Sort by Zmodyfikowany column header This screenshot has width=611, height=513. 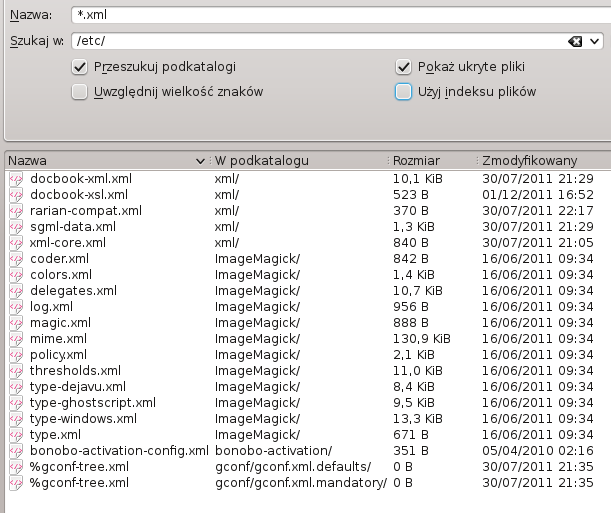[540, 160]
